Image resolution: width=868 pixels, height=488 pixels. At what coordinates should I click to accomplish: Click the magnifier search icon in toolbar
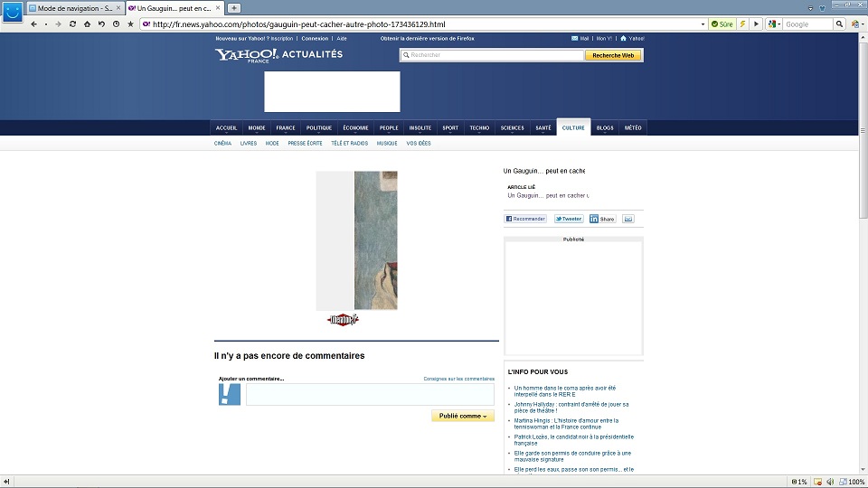coord(839,23)
